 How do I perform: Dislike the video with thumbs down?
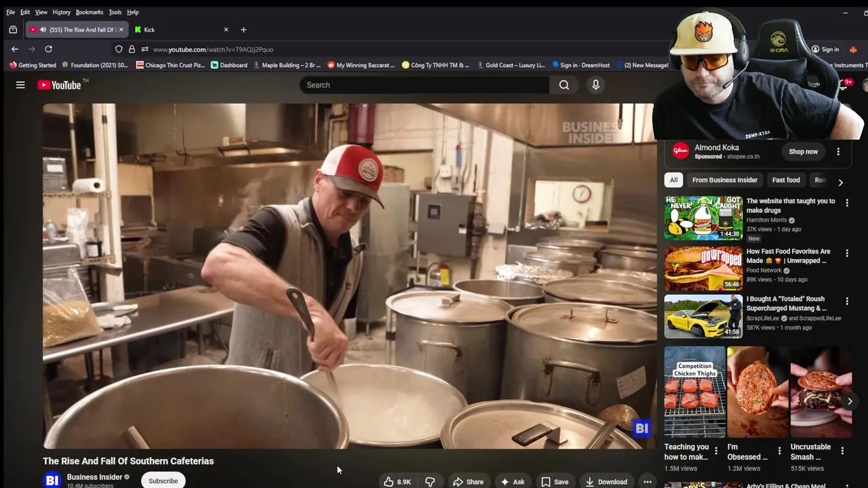[430, 482]
